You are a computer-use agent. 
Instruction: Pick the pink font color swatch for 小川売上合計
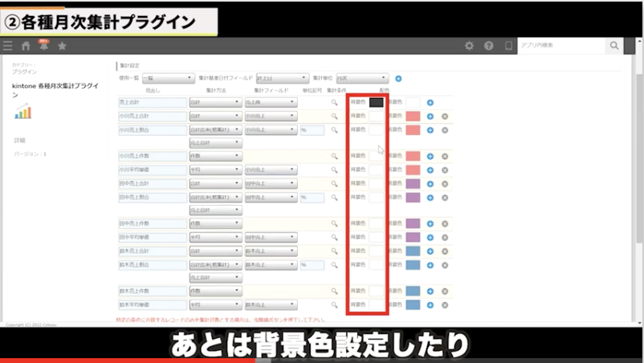pyautogui.click(x=413, y=116)
